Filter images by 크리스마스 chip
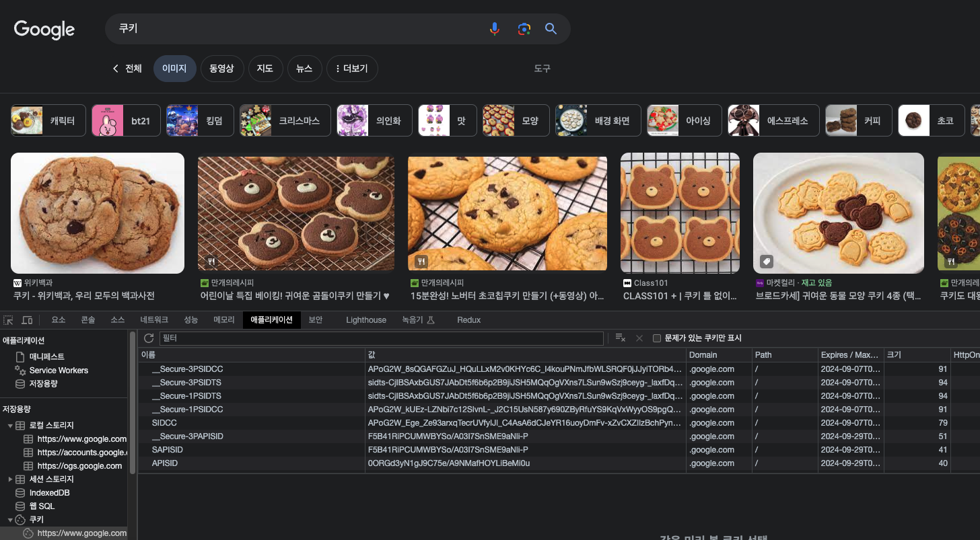980x540 pixels. tap(285, 120)
